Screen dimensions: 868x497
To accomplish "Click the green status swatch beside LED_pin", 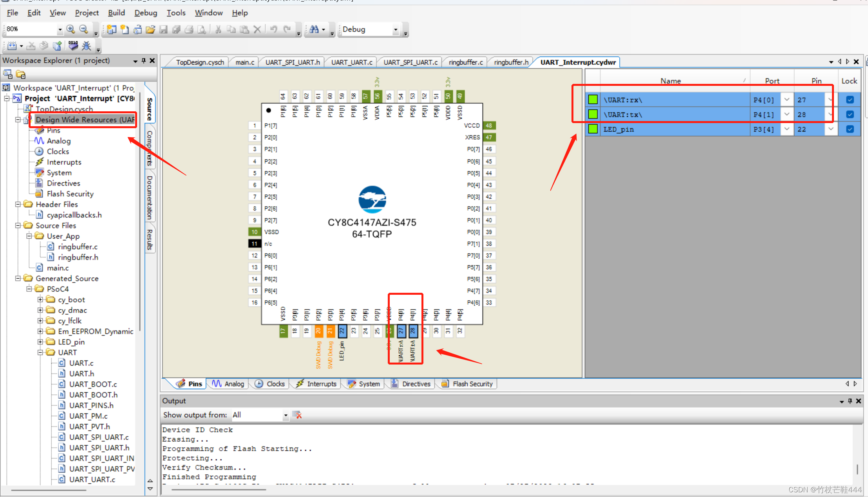I will click(593, 129).
